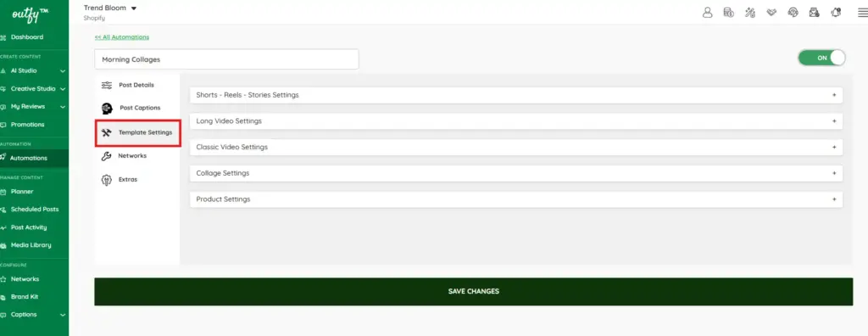
Task: Expand the Captions sidebar chevron
Action: [63, 315]
